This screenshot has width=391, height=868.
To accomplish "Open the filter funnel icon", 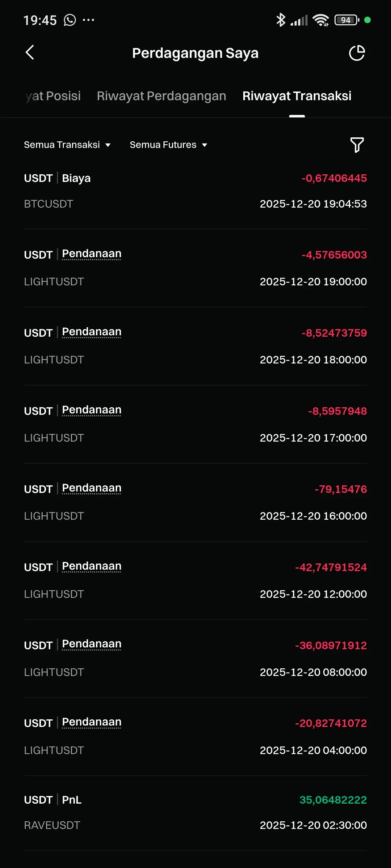I will 357,145.
